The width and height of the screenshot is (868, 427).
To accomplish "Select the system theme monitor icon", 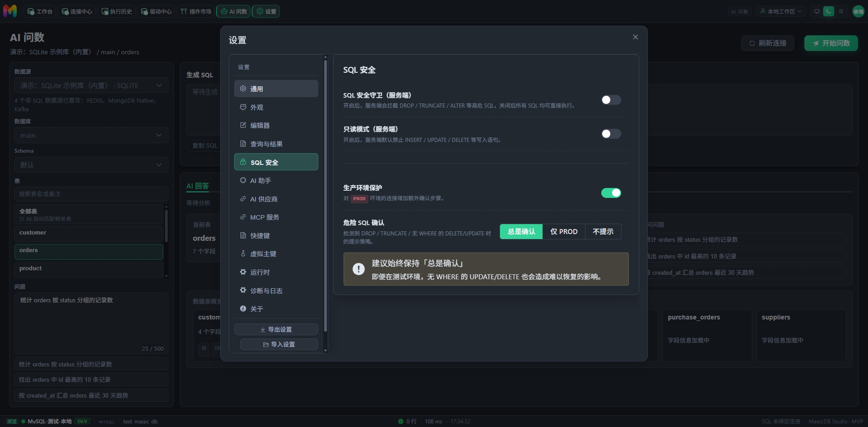I will pyautogui.click(x=817, y=11).
